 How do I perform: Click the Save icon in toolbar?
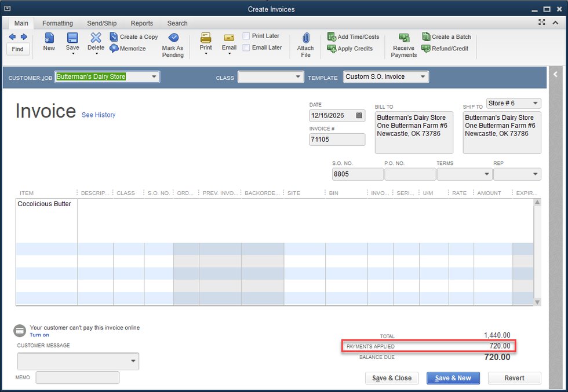pyautogui.click(x=72, y=38)
